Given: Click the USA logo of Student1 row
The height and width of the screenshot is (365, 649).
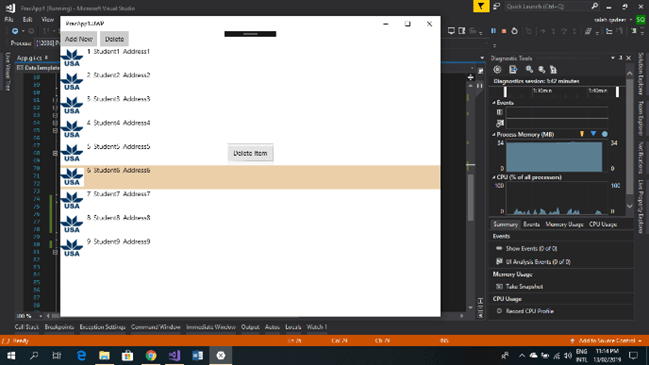Looking at the screenshot, I should [x=72, y=58].
